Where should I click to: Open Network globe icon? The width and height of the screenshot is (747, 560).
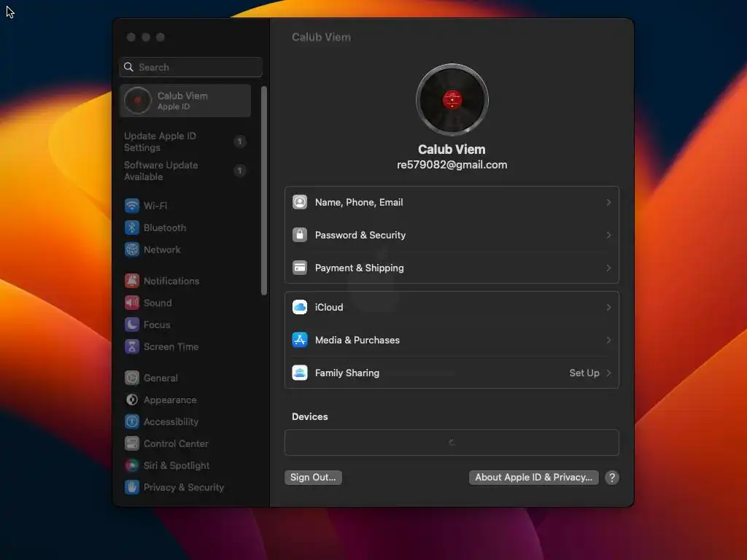click(132, 249)
